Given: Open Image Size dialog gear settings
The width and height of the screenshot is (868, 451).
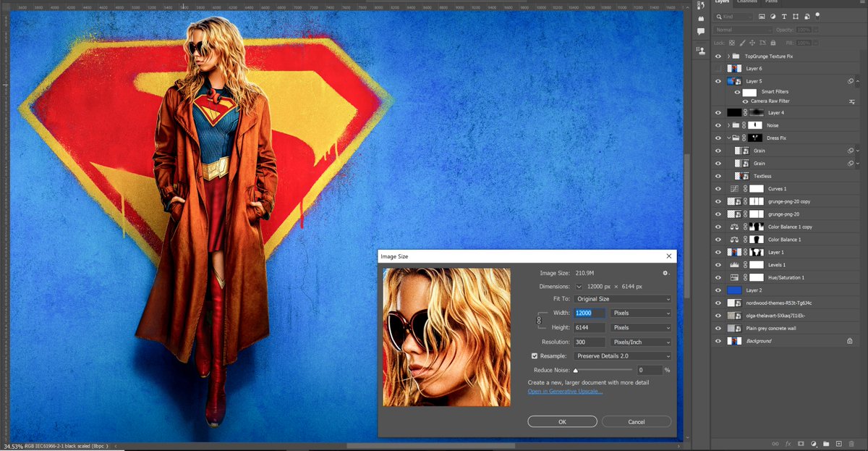Looking at the screenshot, I should click(666, 273).
